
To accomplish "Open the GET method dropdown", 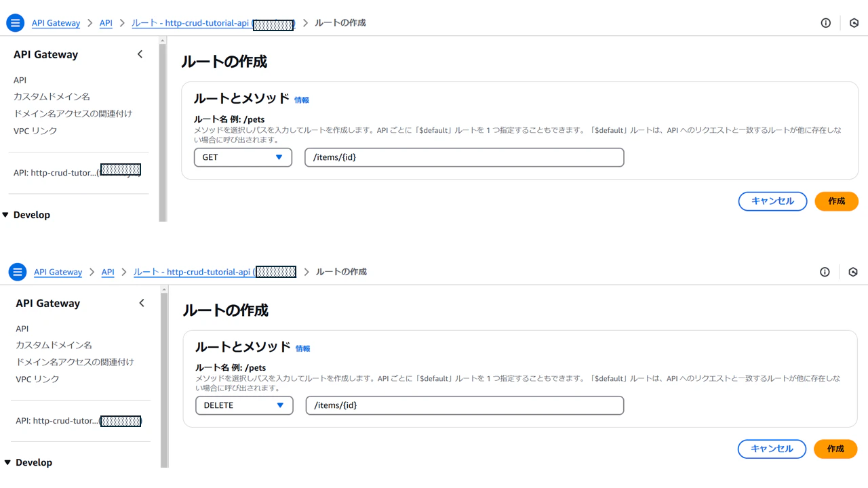I will 243,157.
